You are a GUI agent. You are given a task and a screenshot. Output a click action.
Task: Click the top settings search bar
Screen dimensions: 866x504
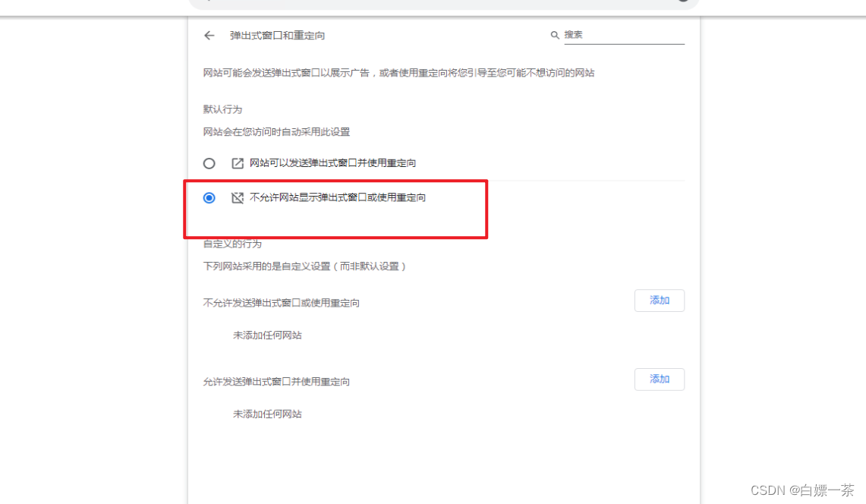click(443, 4)
